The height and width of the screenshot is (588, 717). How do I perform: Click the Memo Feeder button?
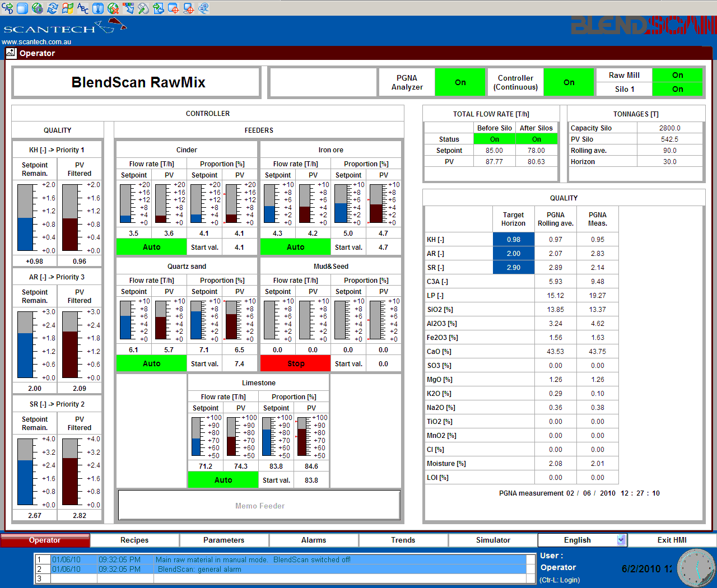259,506
